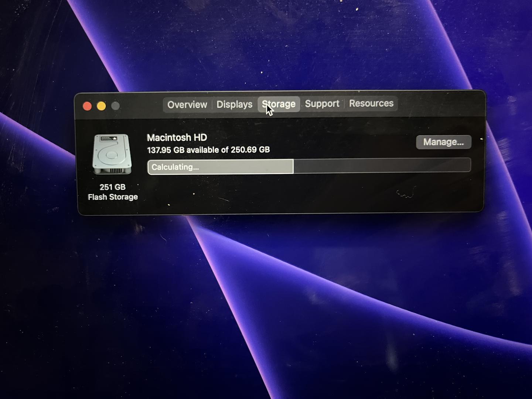Viewport: 532px width, 399px height.
Task: Open the Displays tab
Action: pyautogui.click(x=234, y=105)
